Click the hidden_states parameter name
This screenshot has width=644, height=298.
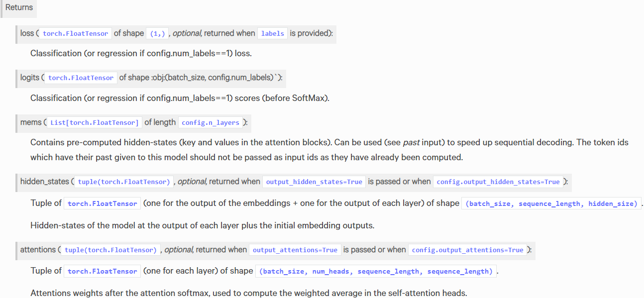(x=44, y=182)
